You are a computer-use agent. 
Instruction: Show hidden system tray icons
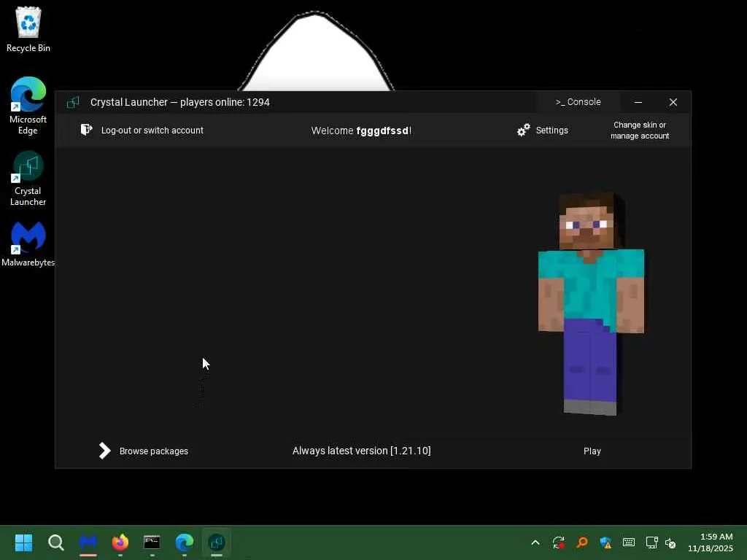pyautogui.click(x=535, y=542)
